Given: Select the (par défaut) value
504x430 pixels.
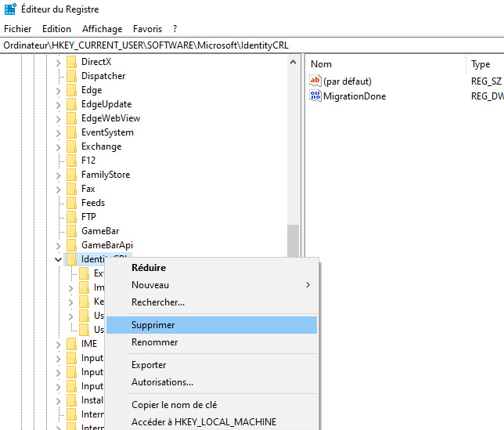Looking at the screenshot, I should click(x=347, y=81).
